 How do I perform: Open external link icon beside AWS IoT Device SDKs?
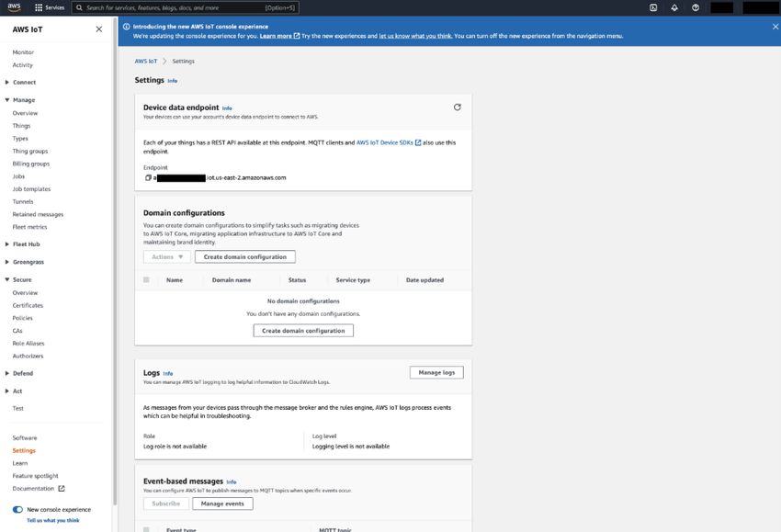click(418, 142)
